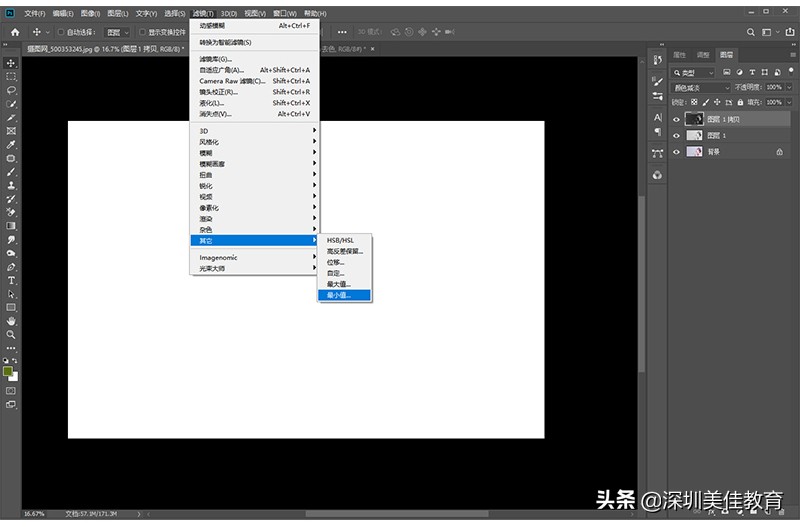Select the Path Selection arrow tool
800x527 pixels.
tap(11, 294)
